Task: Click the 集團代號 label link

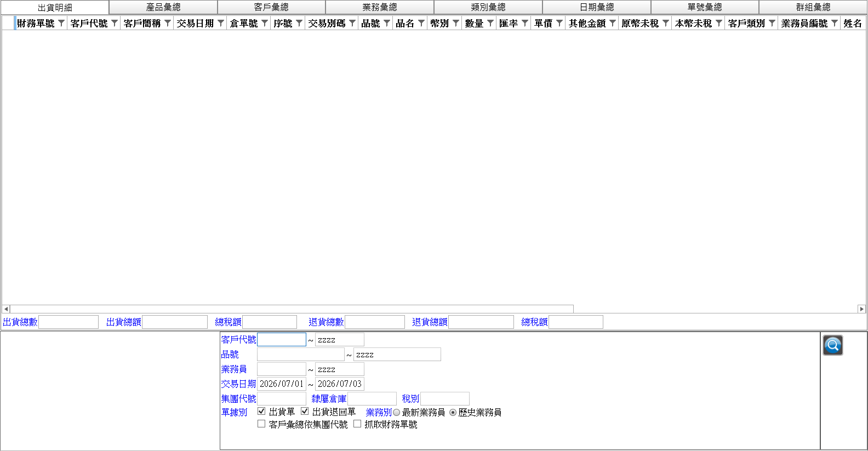Action: [238, 399]
